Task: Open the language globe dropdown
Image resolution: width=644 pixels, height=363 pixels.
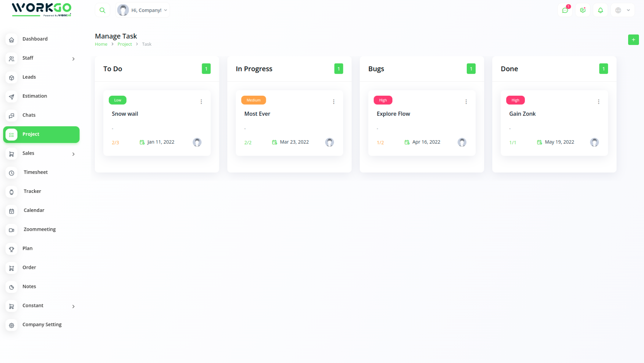Action: [622, 10]
